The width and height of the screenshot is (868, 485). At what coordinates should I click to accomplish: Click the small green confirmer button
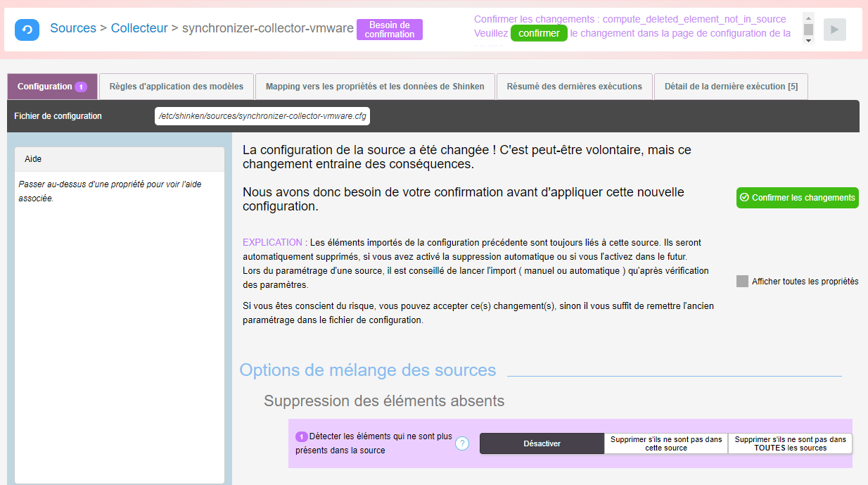pos(539,33)
